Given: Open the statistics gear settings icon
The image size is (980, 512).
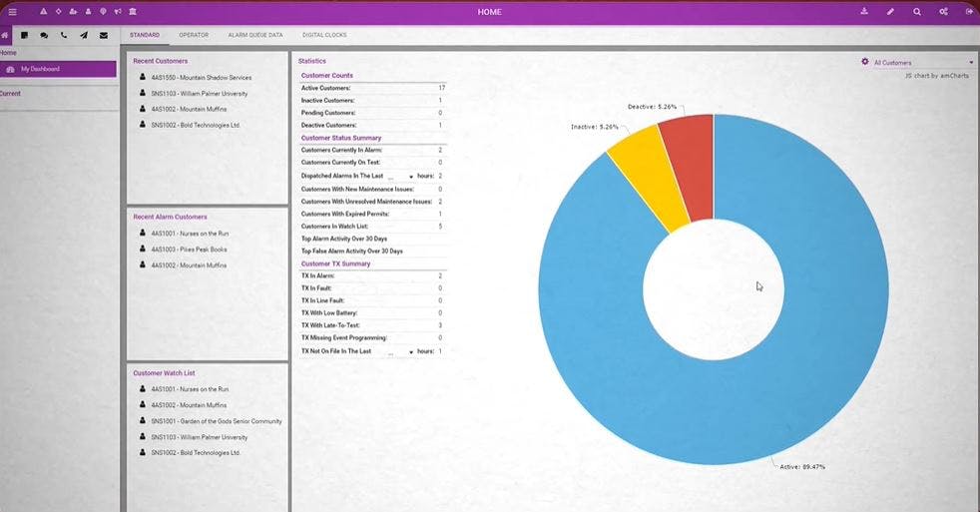Looking at the screenshot, I should [x=865, y=62].
